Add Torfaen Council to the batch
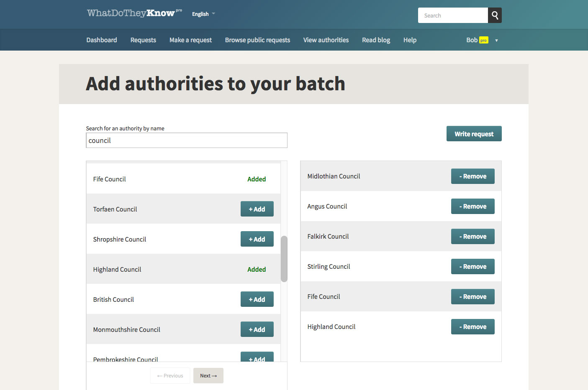This screenshot has width=588, height=390. (257, 209)
